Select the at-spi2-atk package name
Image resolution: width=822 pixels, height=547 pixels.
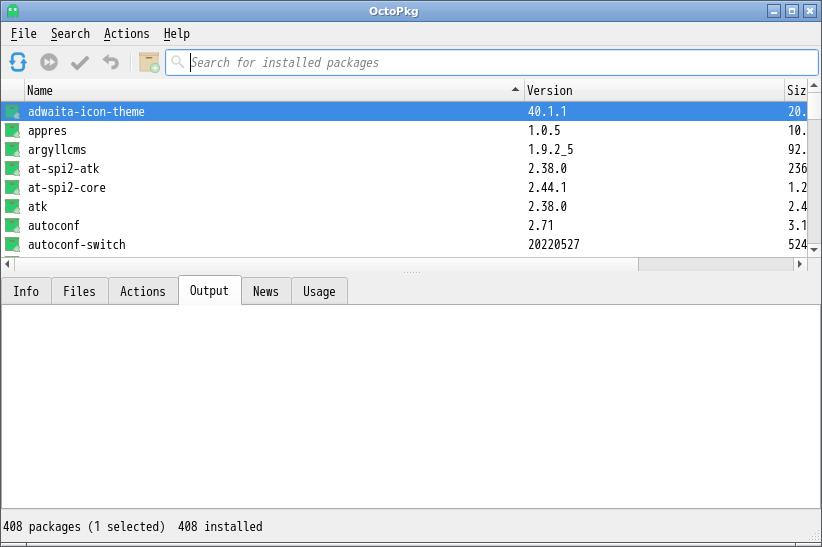[63, 168]
